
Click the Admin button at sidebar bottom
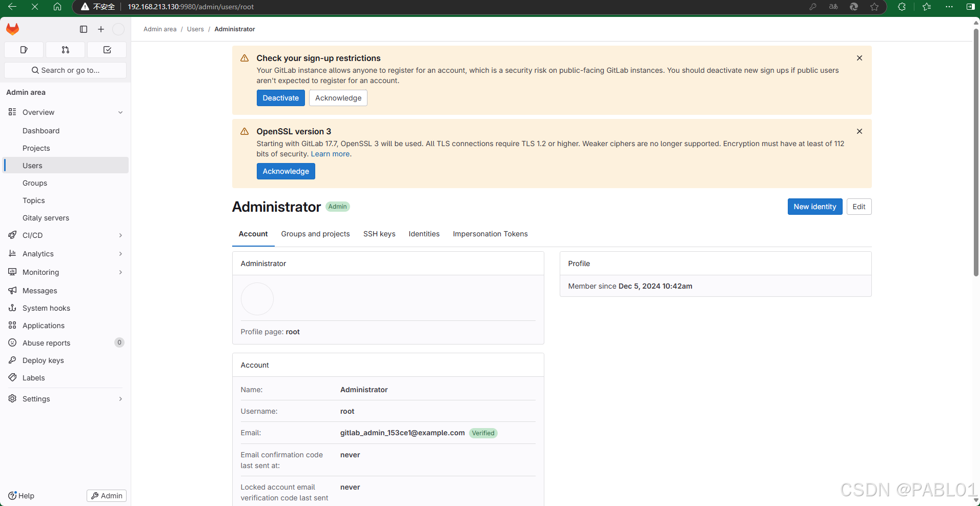coord(107,496)
